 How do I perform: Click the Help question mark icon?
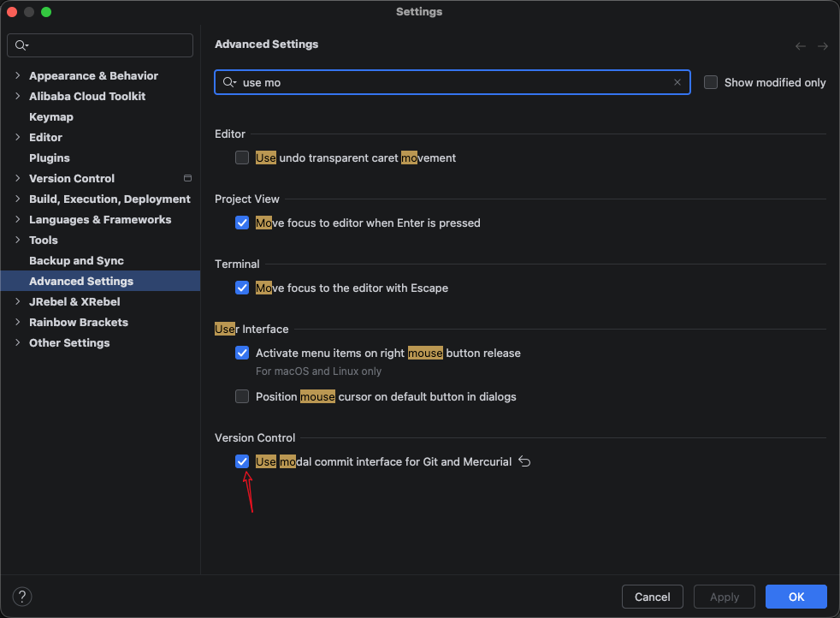[x=22, y=597]
